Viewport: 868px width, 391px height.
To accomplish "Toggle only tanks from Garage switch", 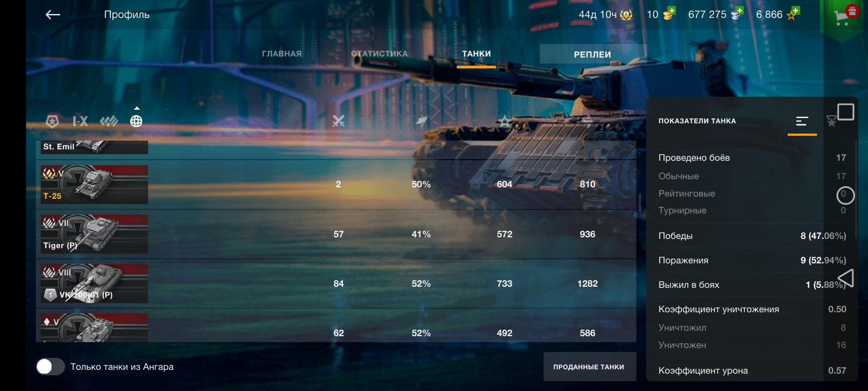I will coord(50,367).
